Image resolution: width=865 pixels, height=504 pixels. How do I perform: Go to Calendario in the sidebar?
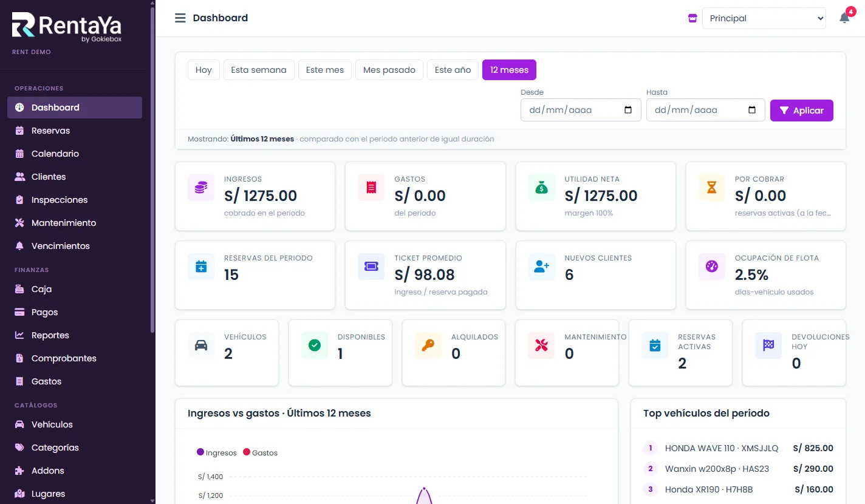click(x=75, y=154)
